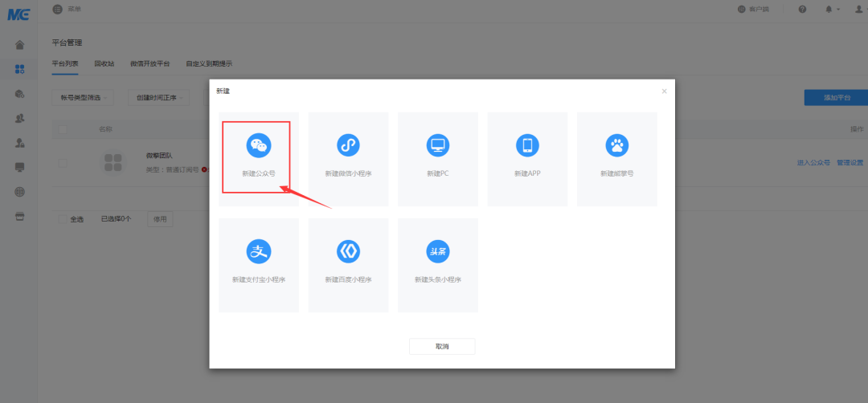The image size is (868, 403).
Task: Expand the 帐号类型筛选 dropdown
Action: [x=82, y=98]
